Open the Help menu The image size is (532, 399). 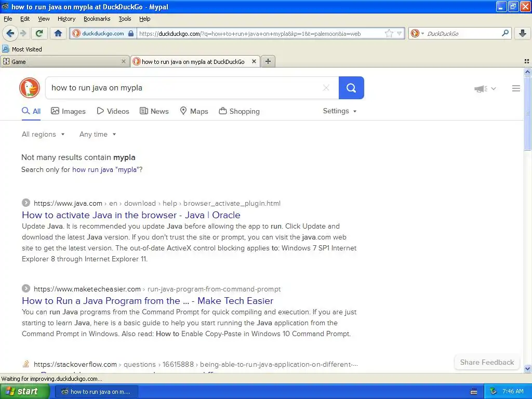click(x=145, y=19)
